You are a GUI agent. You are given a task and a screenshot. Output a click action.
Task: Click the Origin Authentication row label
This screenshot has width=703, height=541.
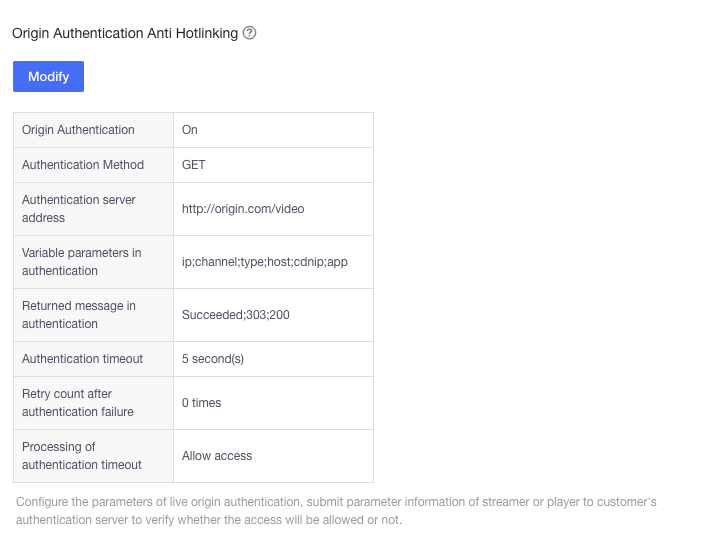click(x=78, y=130)
